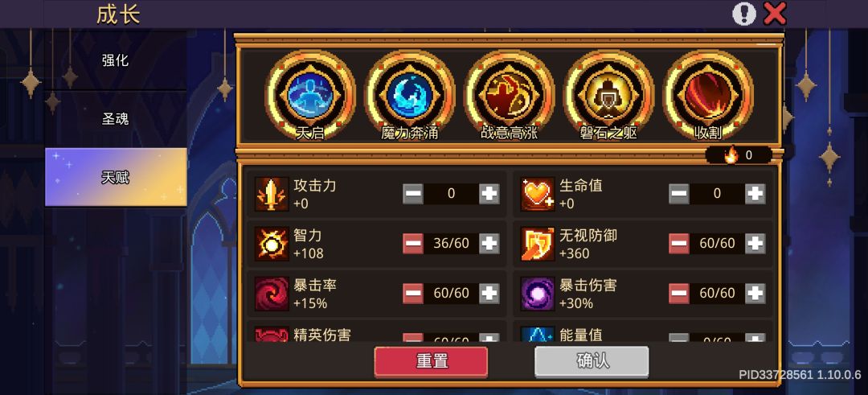This screenshot has width=868, height=395.
Task: Select the 魔力奔涌 talent skill icon
Action: click(410, 93)
